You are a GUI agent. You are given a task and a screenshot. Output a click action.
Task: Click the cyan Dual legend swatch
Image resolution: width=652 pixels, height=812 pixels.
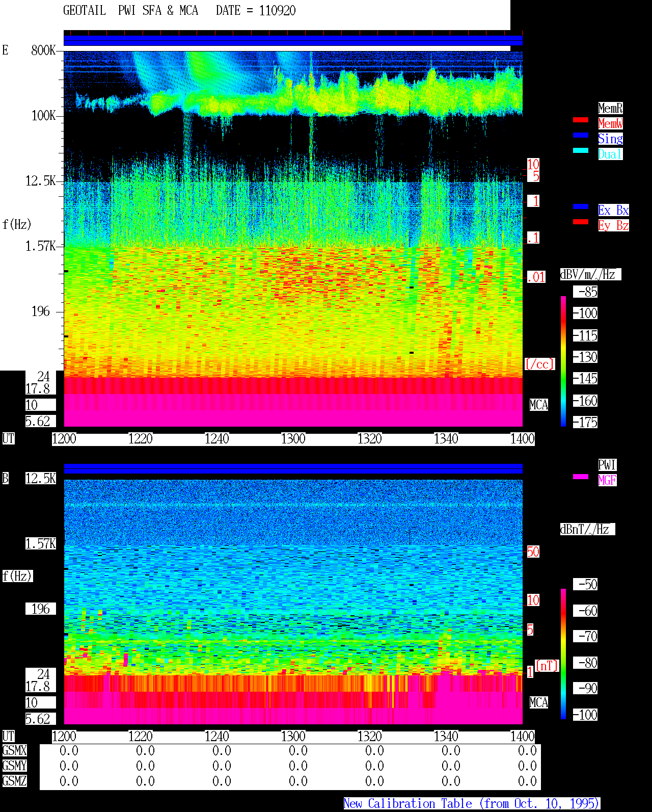point(581,150)
